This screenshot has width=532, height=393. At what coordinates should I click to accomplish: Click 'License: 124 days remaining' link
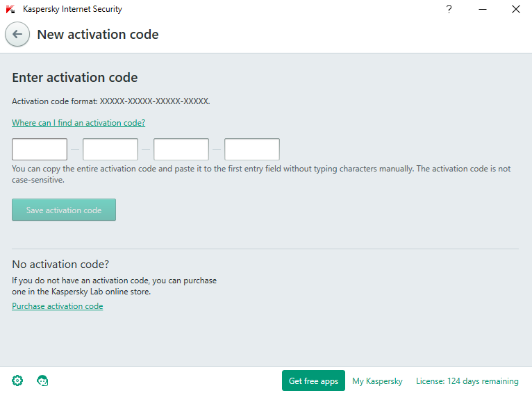click(x=467, y=381)
